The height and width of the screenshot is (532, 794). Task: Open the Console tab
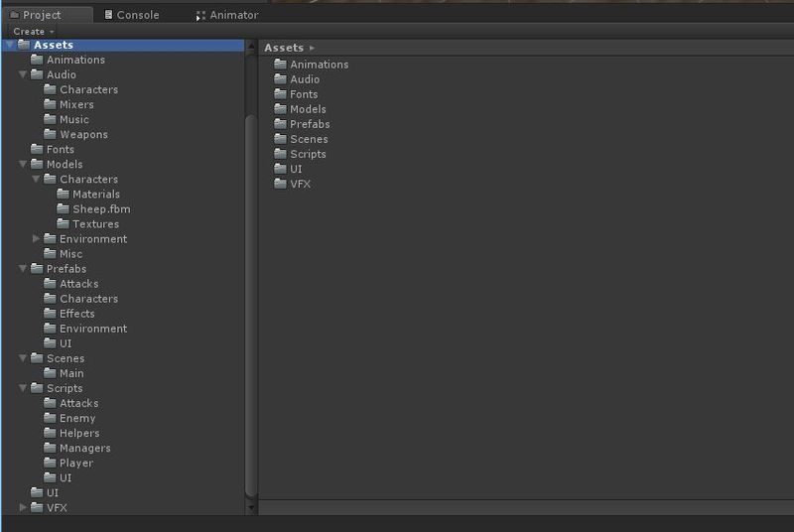pyautogui.click(x=132, y=15)
